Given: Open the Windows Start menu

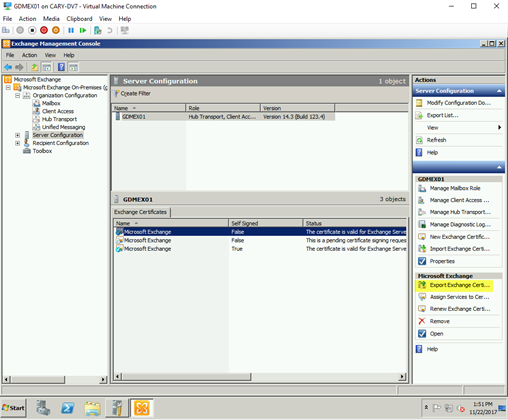Looking at the screenshot, I should pos(13,408).
